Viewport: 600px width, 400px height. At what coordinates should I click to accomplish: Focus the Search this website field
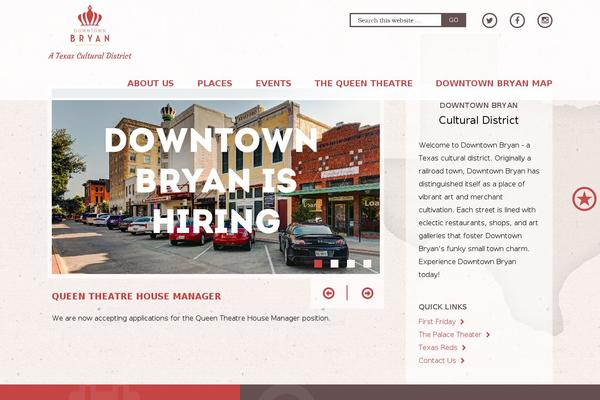pyautogui.click(x=396, y=20)
